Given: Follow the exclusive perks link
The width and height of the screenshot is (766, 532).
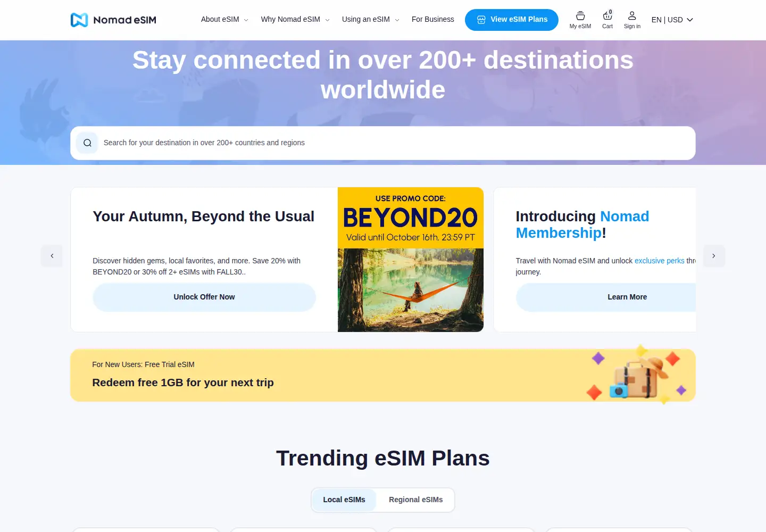Looking at the screenshot, I should click(x=660, y=261).
